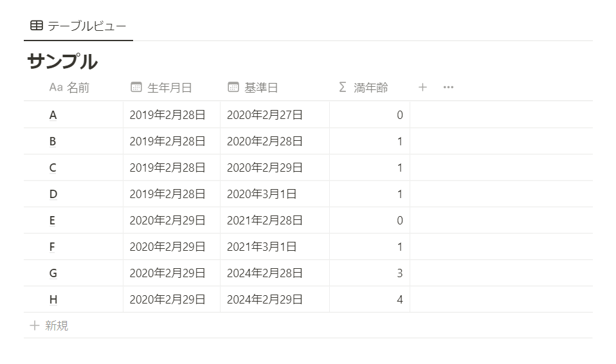Open the row named F

[x=52, y=246]
